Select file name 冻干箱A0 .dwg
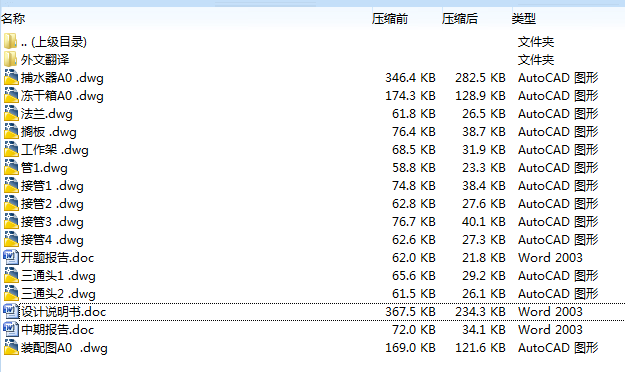This screenshot has width=625, height=372. [62, 95]
